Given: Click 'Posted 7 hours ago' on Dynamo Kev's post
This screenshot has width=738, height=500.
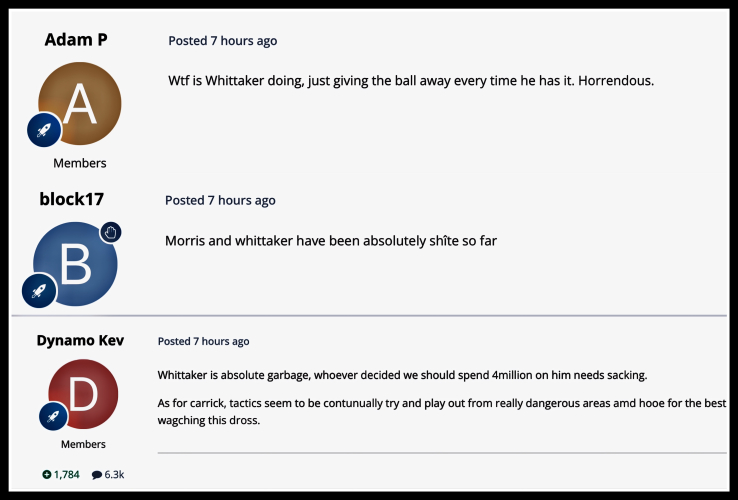Looking at the screenshot, I should click(x=204, y=341).
